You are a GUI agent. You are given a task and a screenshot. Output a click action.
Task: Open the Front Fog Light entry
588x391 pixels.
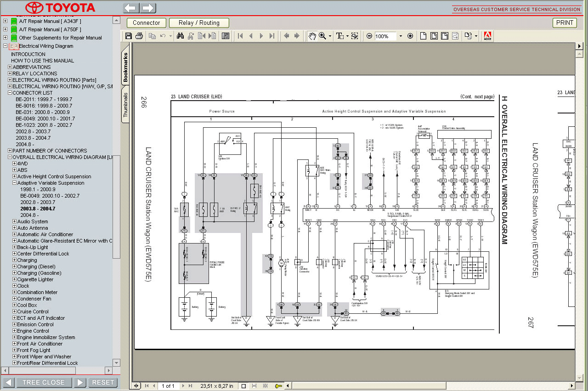tap(34, 350)
